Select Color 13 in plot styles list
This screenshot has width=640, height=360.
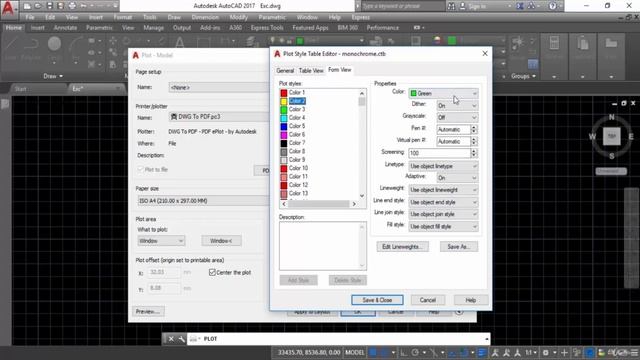pos(298,193)
